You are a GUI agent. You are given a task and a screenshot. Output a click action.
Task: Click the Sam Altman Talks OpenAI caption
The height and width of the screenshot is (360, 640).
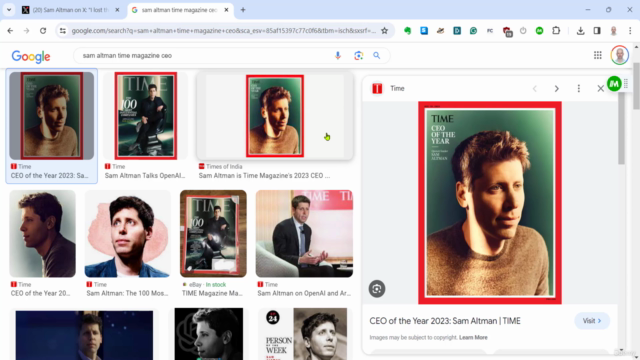pos(144,176)
